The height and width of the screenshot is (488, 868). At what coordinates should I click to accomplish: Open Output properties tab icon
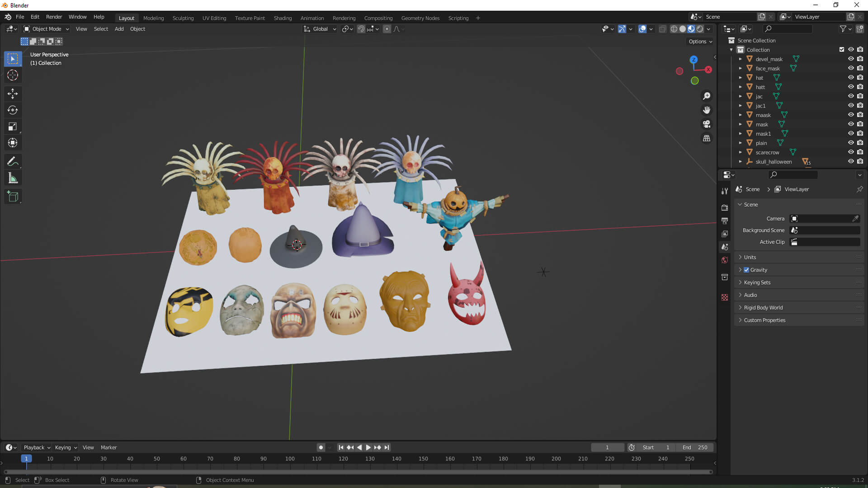coord(725,221)
